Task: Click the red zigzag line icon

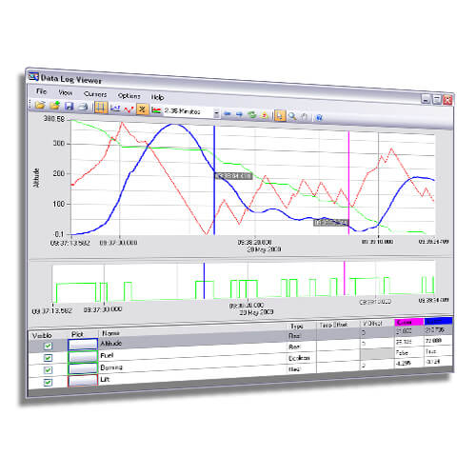Action: [x=129, y=109]
